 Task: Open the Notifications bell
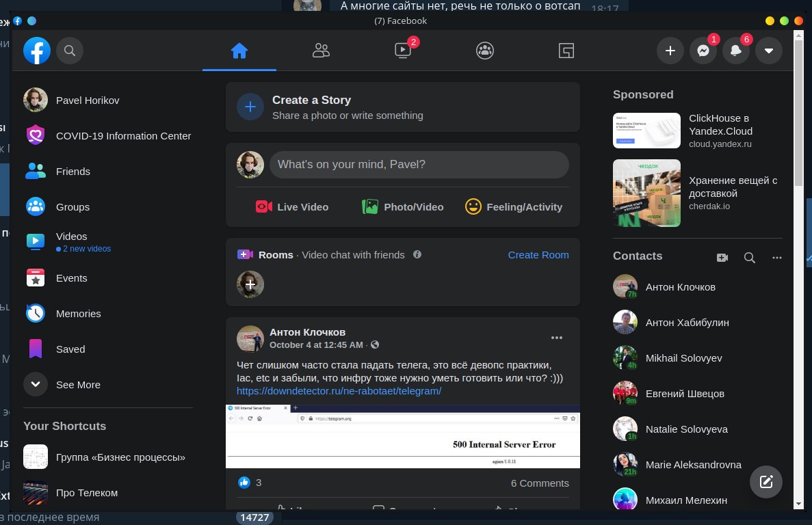(x=736, y=51)
